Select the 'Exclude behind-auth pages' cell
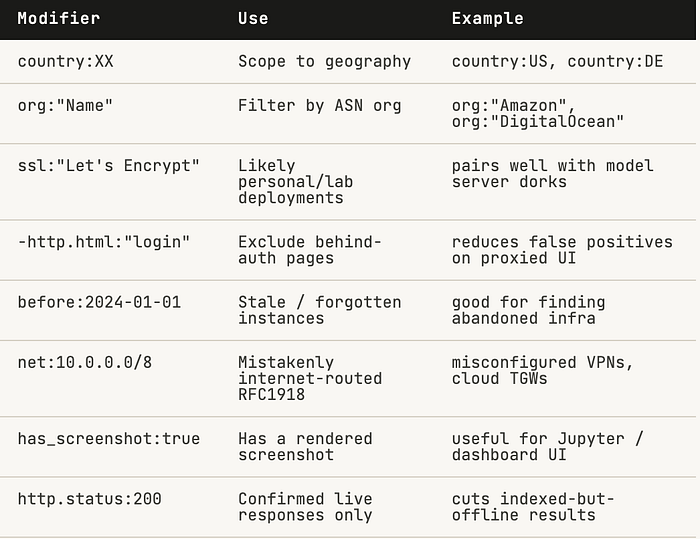Screen dimensions: 700x539 click(x=310, y=250)
